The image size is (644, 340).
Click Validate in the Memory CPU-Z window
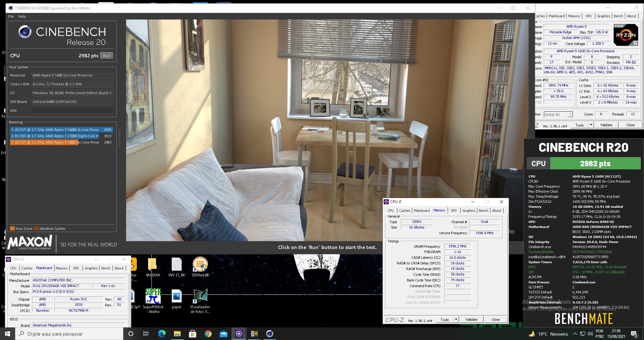tap(471, 320)
